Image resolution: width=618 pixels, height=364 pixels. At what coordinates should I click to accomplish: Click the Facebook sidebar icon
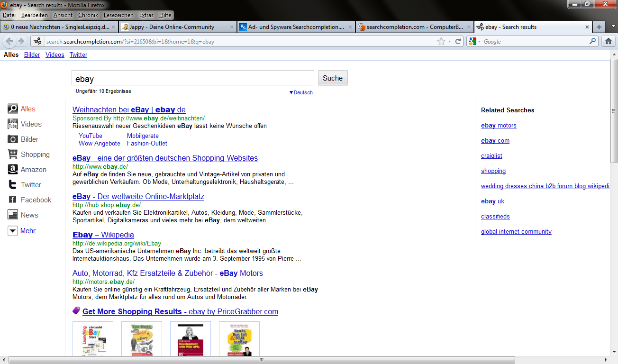coord(13,200)
